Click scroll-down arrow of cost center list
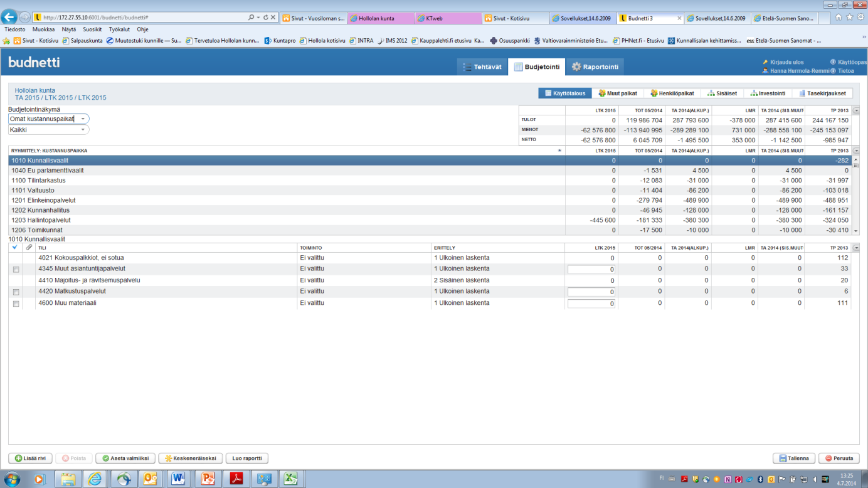The image size is (868, 488). 855,231
